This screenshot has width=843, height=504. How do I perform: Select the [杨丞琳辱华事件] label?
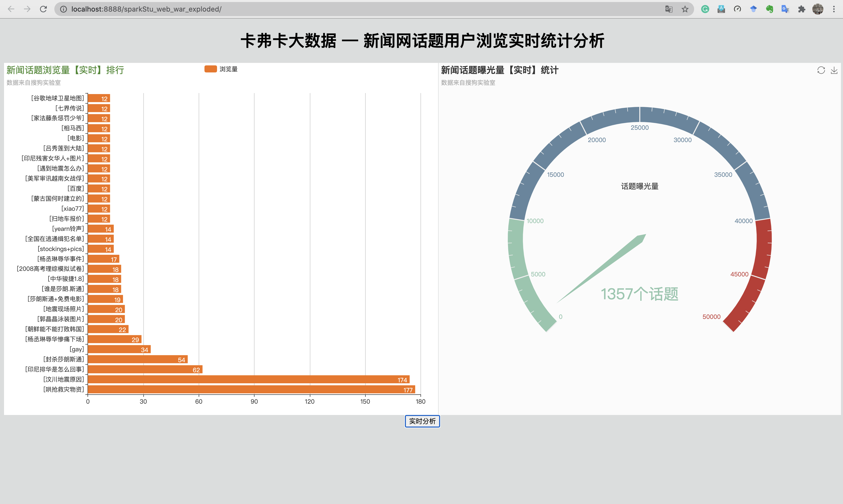(60, 259)
